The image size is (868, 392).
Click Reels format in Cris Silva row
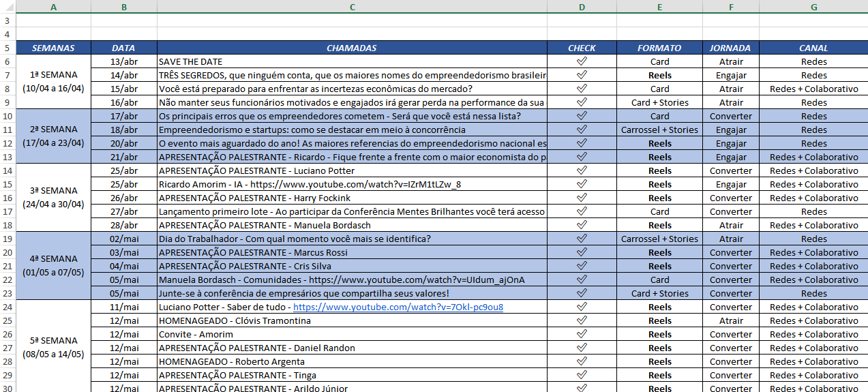point(659,266)
